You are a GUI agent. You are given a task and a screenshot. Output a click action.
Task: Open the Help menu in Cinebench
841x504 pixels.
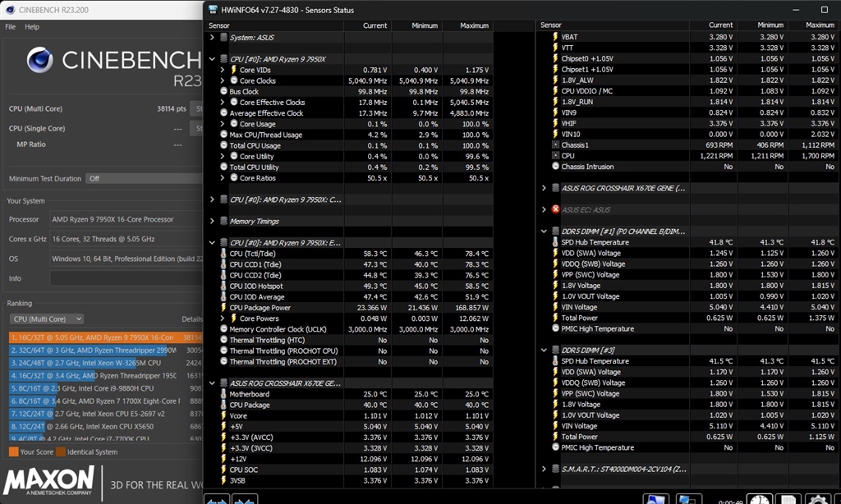click(x=32, y=26)
